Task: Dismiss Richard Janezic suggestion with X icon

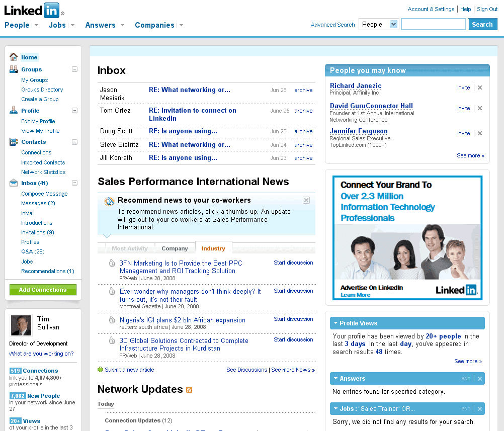Action: tap(480, 88)
